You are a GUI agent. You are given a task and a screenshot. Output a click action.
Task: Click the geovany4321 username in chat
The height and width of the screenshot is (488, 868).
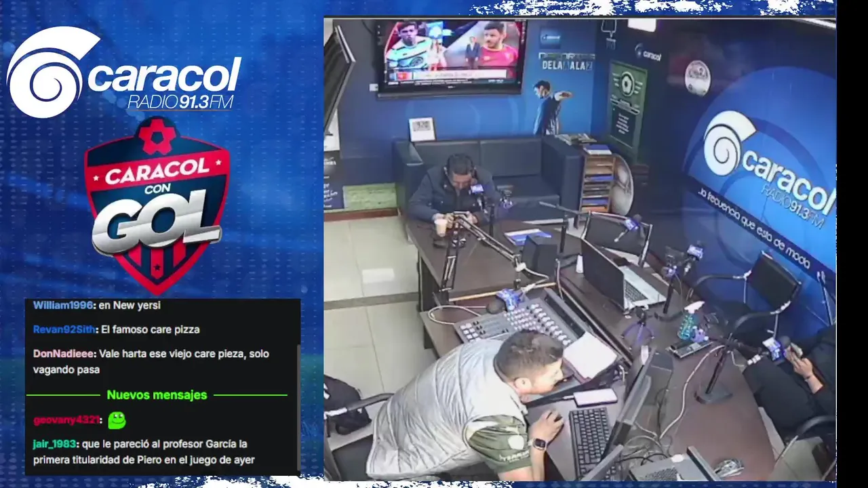pos(66,420)
